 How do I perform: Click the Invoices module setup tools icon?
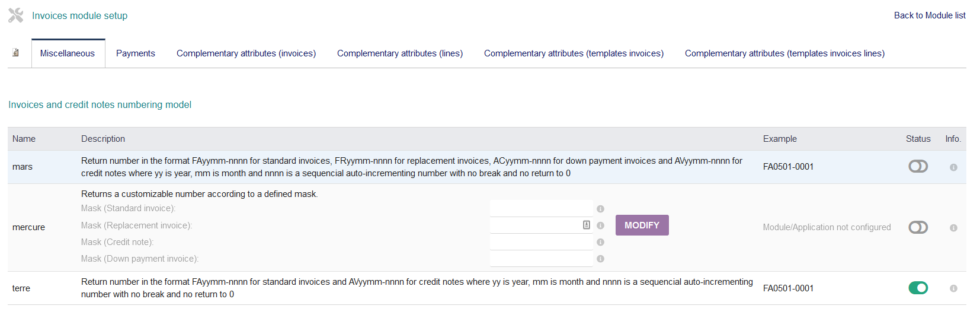click(x=16, y=15)
